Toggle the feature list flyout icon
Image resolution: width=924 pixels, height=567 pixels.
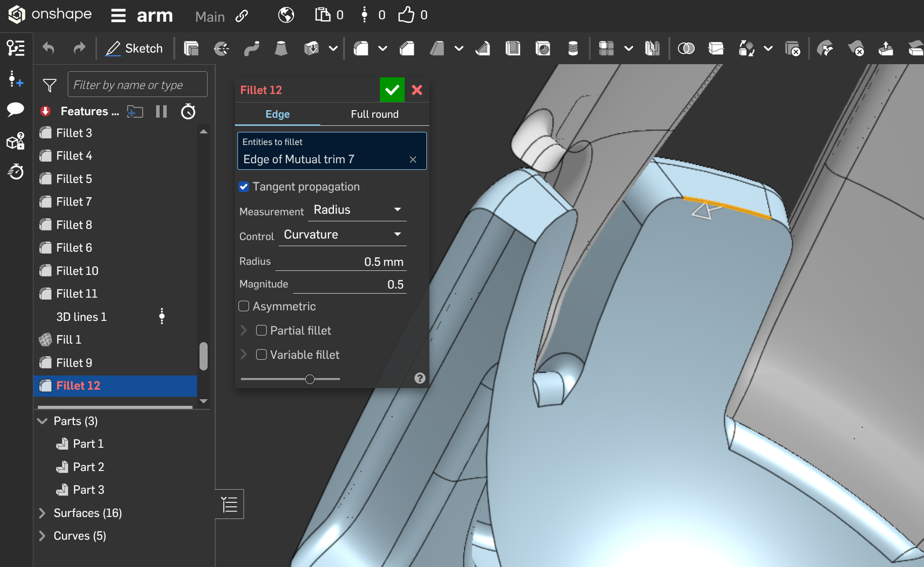pos(230,504)
